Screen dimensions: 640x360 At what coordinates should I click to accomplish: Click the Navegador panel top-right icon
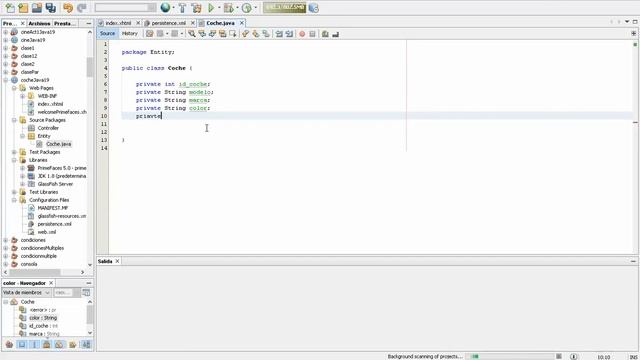tap(86, 293)
